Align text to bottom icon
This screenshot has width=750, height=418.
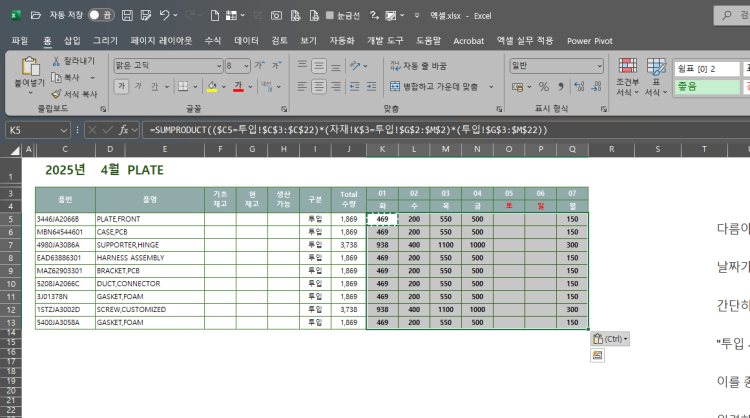[336, 66]
